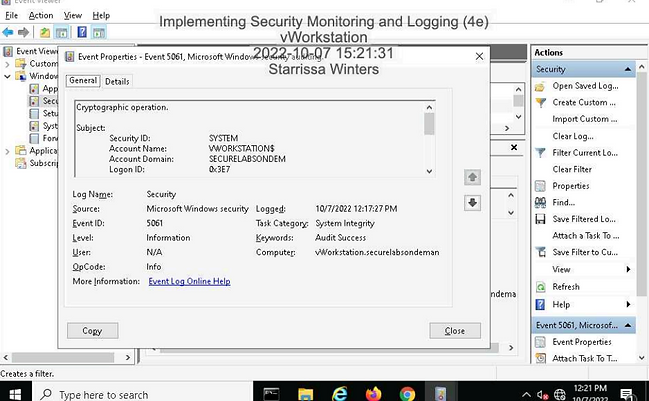Screen dimensions: 649x401
Task: Toggle the console tree toolbar icon
Action: (x=61, y=32)
